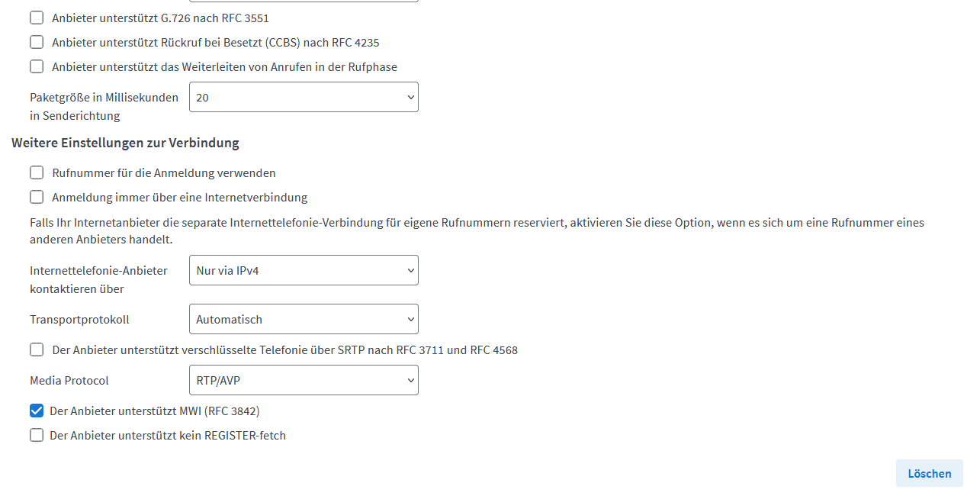Check Weiterleiten von Anrufen in der Rufphase
980x496 pixels.
coord(37,66)
